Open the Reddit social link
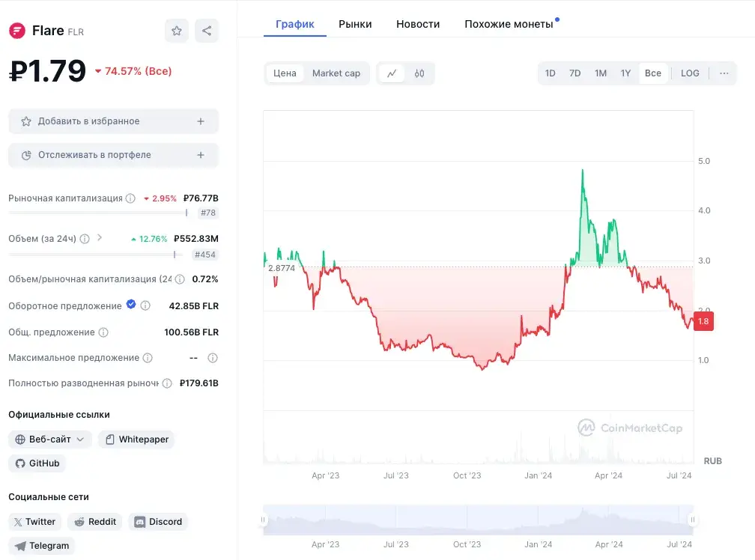The image size is (755, 560). (x=95, y=522)
